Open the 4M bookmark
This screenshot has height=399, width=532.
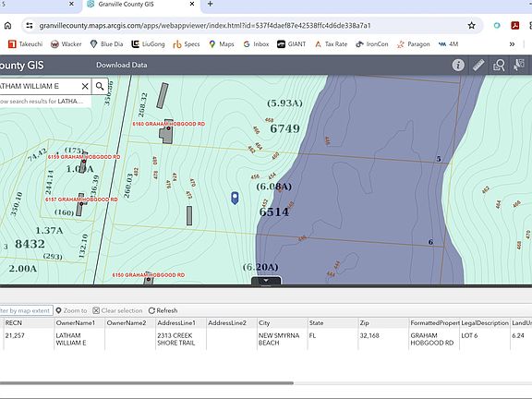448,44
